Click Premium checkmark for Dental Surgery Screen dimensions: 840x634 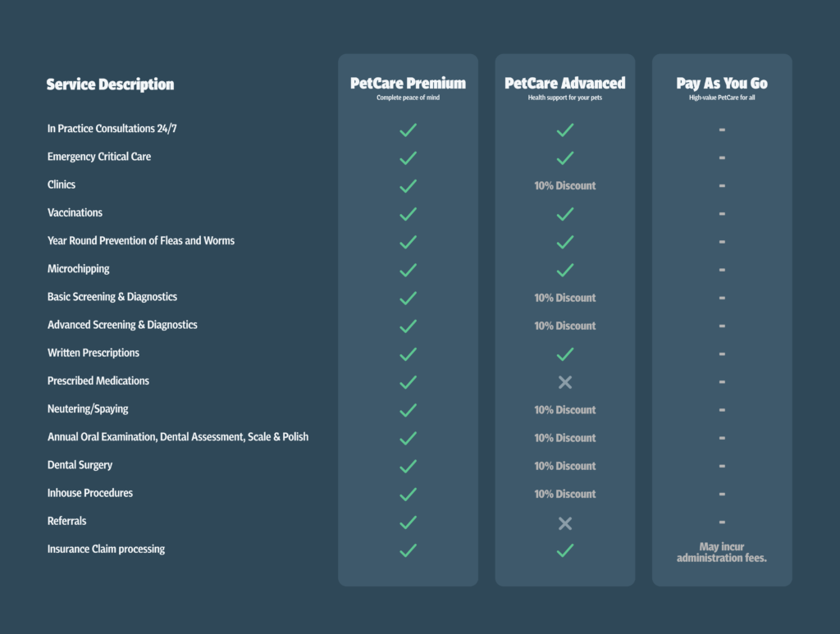coord(408,466)
